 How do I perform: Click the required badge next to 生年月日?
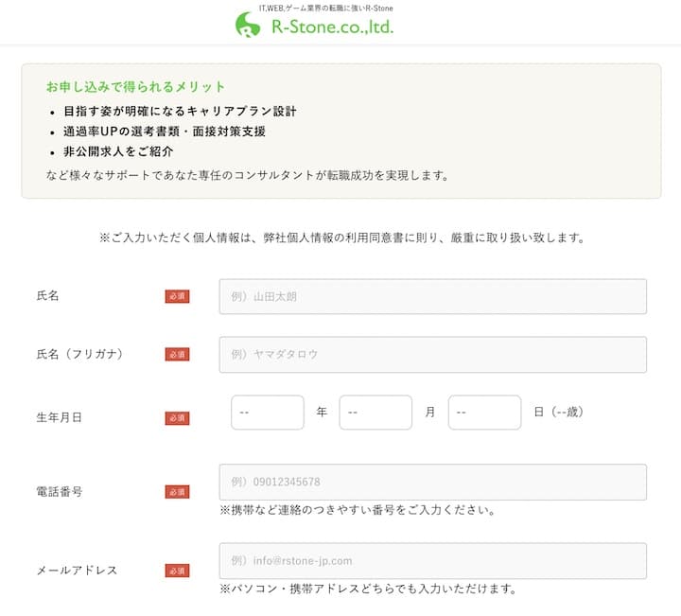(177, 417)
